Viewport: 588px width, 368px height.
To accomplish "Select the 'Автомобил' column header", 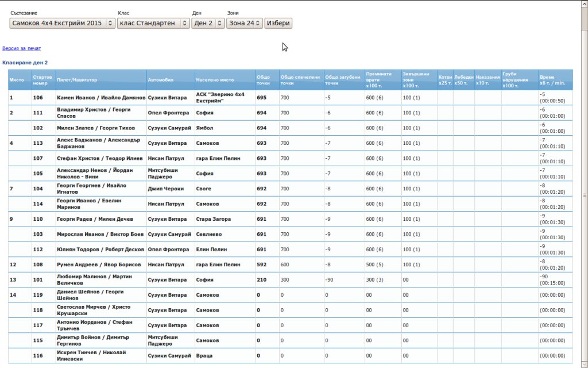I will coord(160,80).
